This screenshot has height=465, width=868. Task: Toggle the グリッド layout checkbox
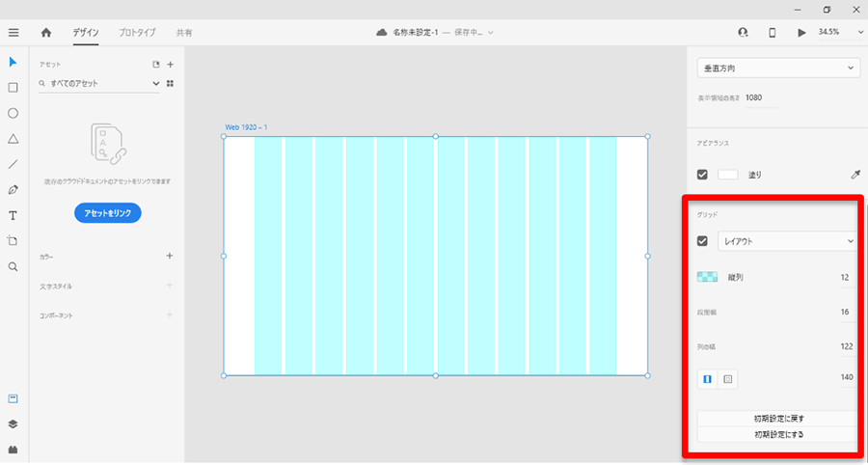(702, 241)
